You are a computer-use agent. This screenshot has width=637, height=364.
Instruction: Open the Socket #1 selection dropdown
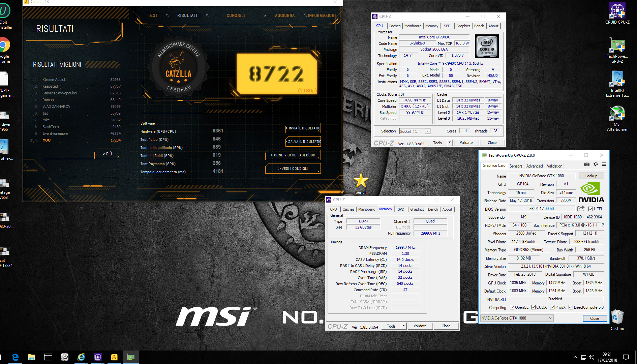[x=415, y=131]
